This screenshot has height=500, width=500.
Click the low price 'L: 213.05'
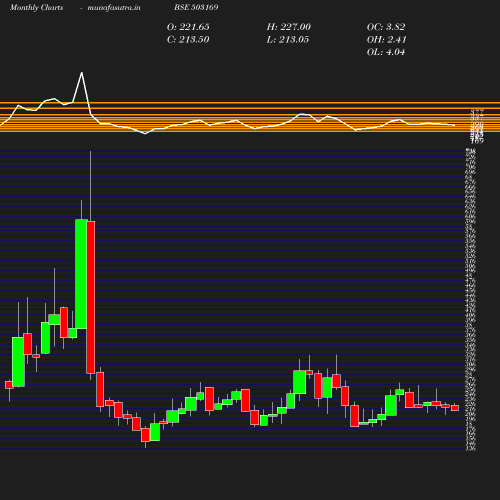pos(288,40)
